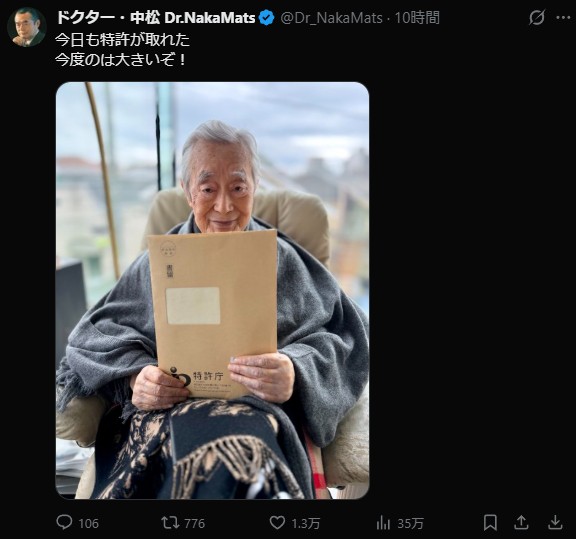Open the share upload icon

pyautogui.click(x=521, y=522)
